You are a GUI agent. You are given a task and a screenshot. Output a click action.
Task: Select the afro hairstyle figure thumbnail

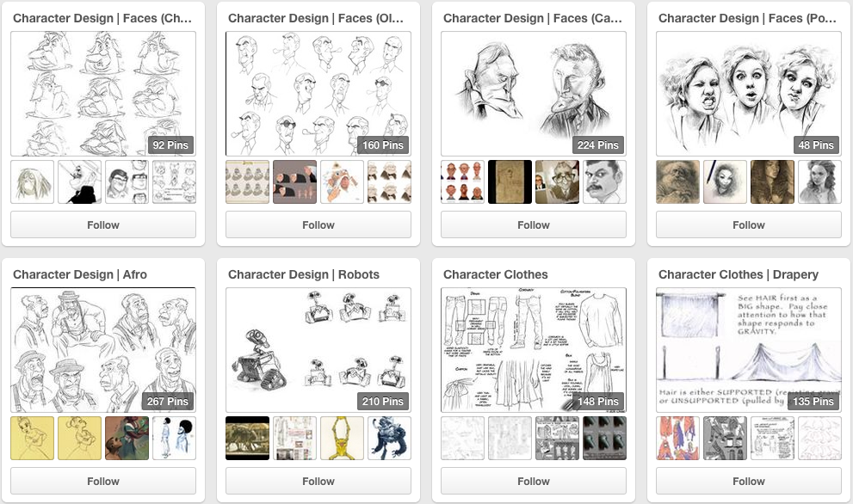pos(174,439)
